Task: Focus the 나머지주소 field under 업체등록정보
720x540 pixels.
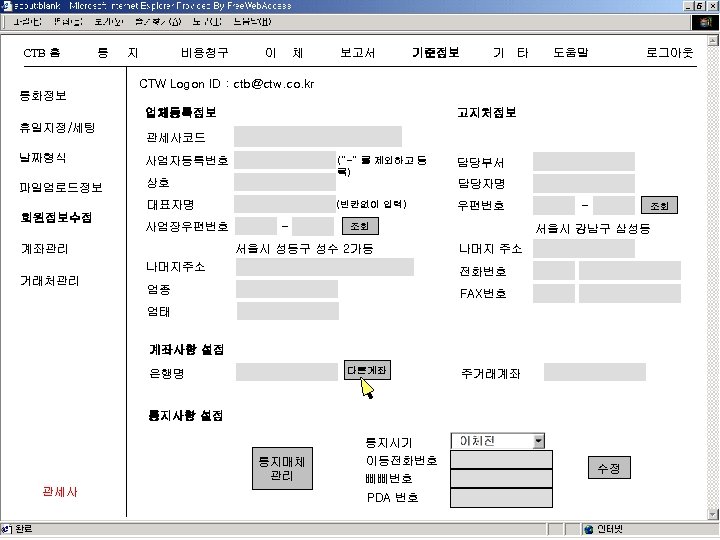Action: [x=325, y=267]
